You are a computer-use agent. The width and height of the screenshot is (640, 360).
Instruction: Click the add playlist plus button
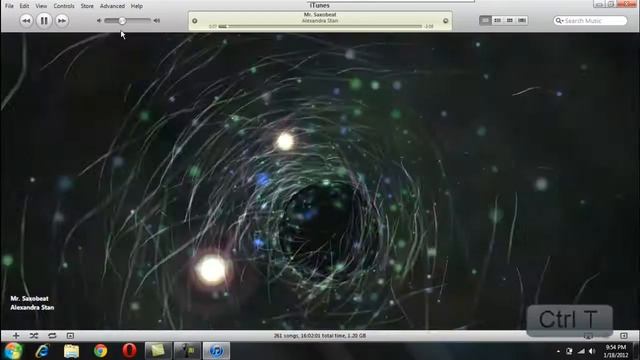[x=16, y=336]
